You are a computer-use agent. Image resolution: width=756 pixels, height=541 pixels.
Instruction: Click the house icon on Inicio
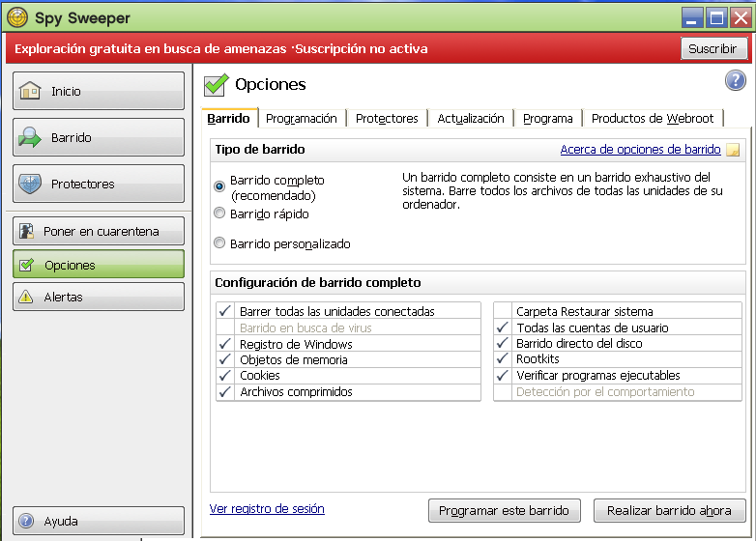pyautogui.click(x=30, y=91)
